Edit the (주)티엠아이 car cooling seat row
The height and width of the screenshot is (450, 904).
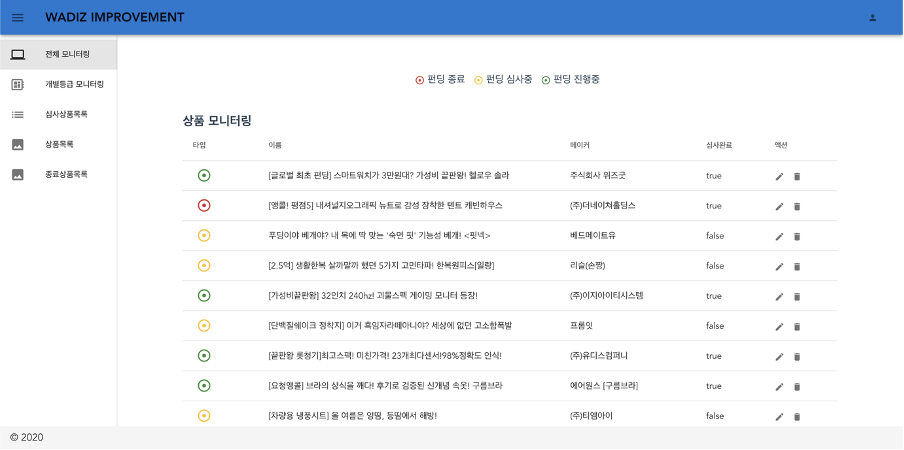(x=779, y=417)
